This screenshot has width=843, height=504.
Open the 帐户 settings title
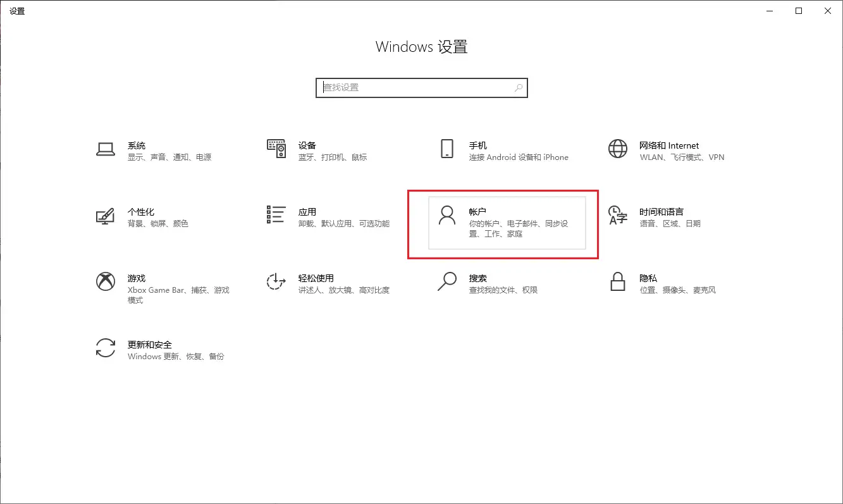478,212
